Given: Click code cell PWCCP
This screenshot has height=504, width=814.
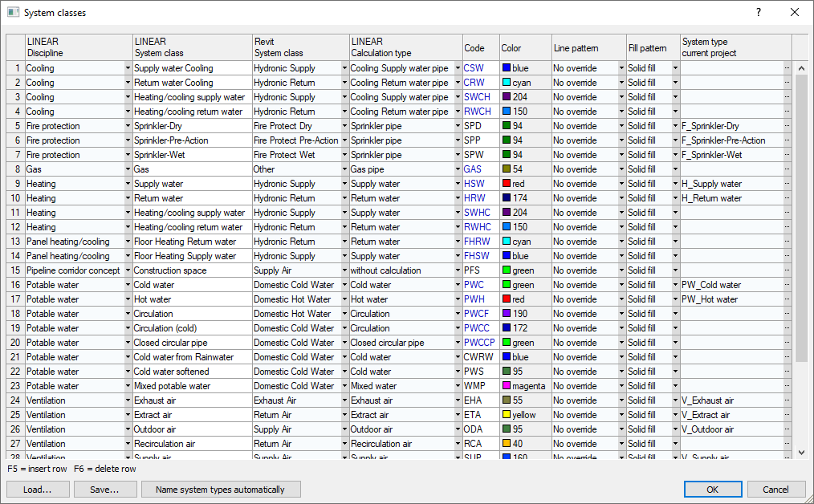Looking at the screenshot, I should (479, 343).
